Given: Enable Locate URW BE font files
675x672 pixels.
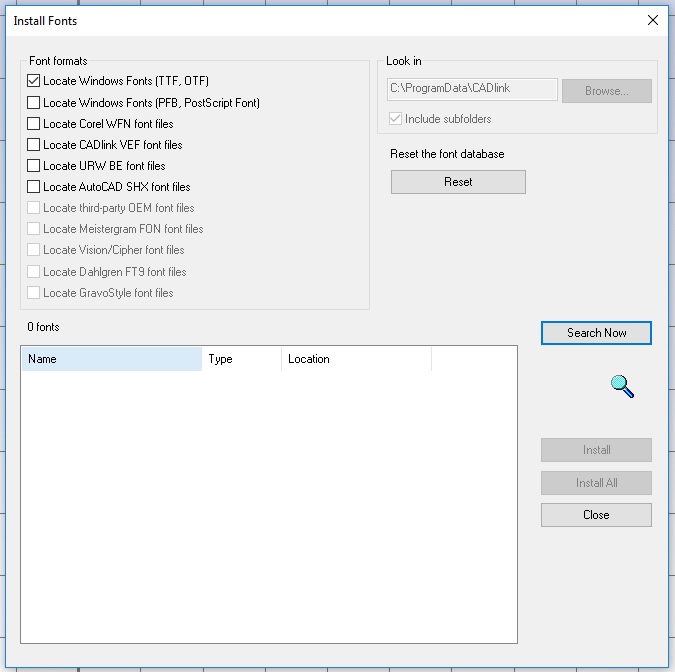Looking at the screenshot, I should (x=33, y=166).
